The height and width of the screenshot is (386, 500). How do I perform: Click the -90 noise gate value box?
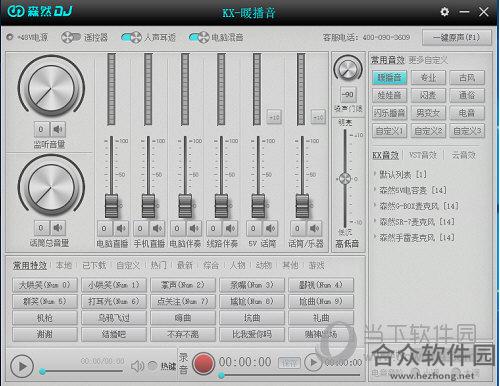[x=348, y=95]
